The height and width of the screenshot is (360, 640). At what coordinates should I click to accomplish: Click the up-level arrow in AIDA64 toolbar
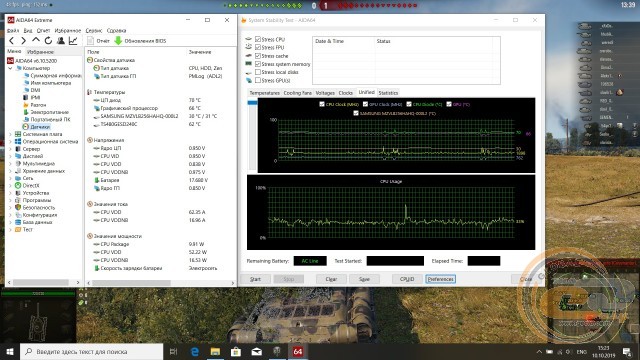pos(36,40)
